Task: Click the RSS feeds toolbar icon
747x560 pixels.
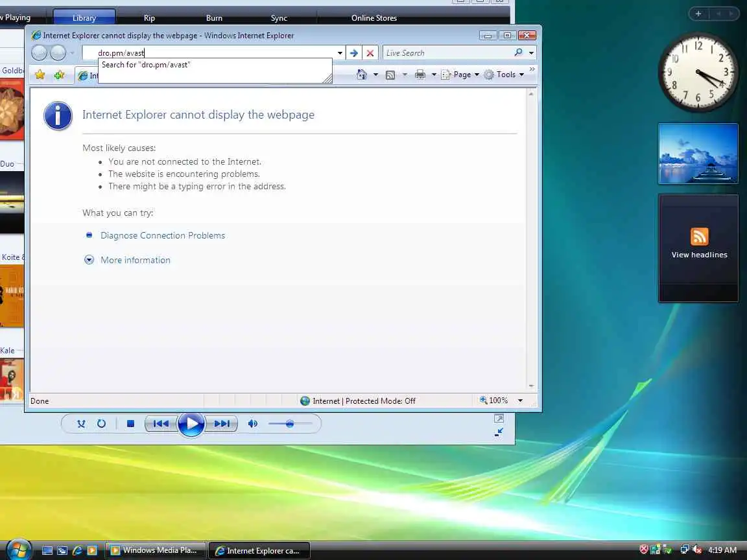Action: pos(390,75)
